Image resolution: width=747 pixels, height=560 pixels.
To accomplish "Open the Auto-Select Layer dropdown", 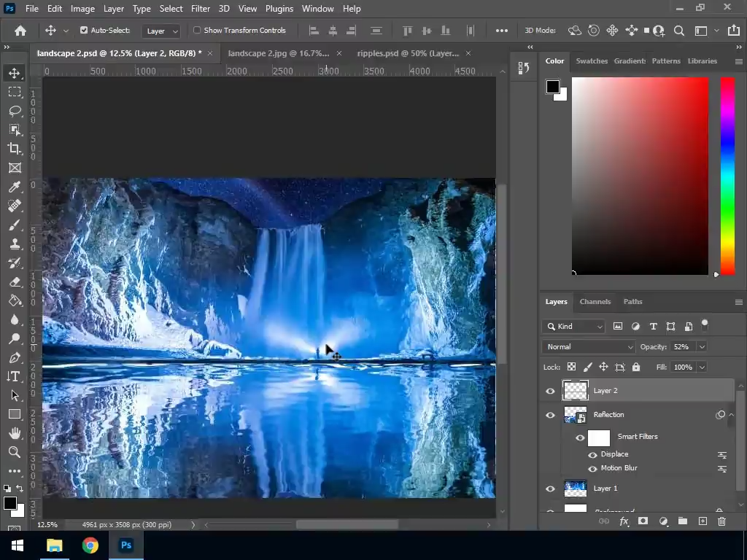I will [162, 31].
